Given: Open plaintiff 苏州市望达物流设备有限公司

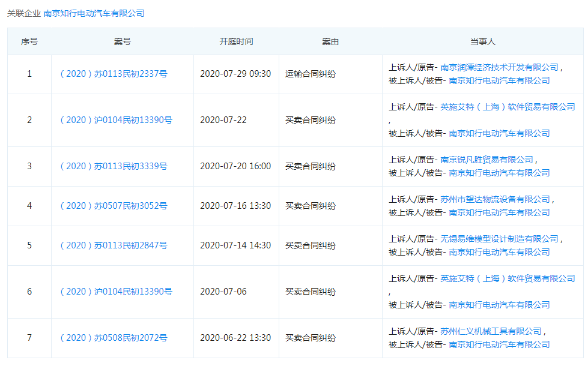Looking at the screenshot, I should (495, 200).
